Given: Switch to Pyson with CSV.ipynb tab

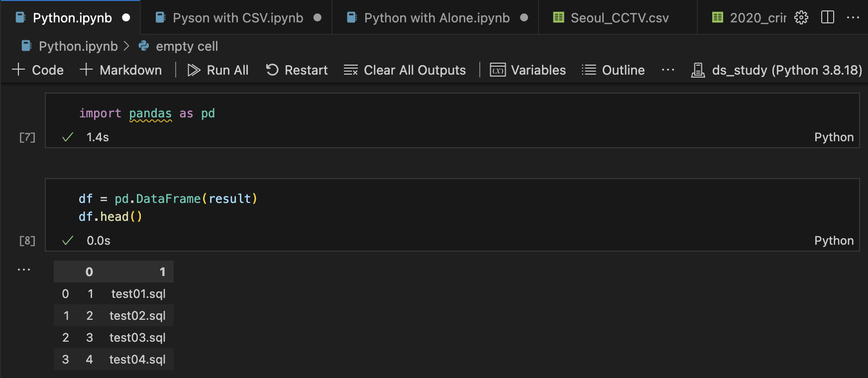Looking at the screenshot, I should pyautogui.click(x=237, y=18).
